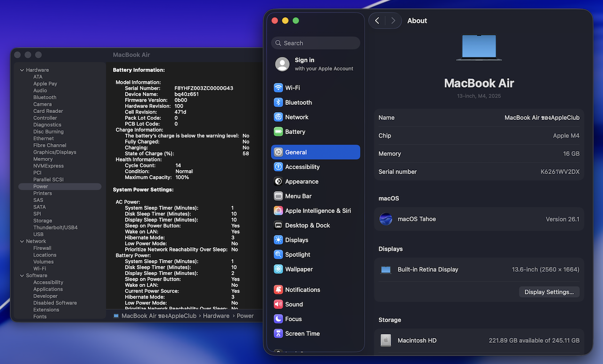Open Menu Bar settings in sidebar
Image resolution: width=603 pixels, height=364 pixels.
tap(298, 196)
